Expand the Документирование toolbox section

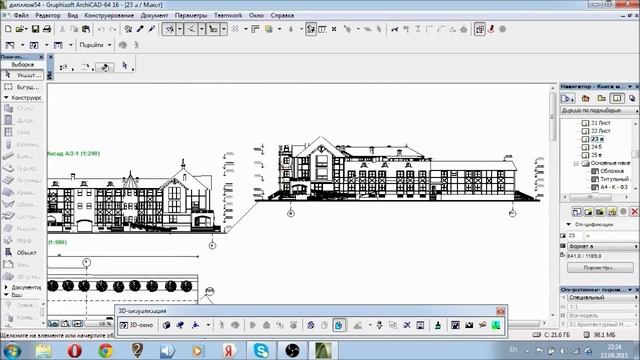pyautogui.click(x=6, y=287)
